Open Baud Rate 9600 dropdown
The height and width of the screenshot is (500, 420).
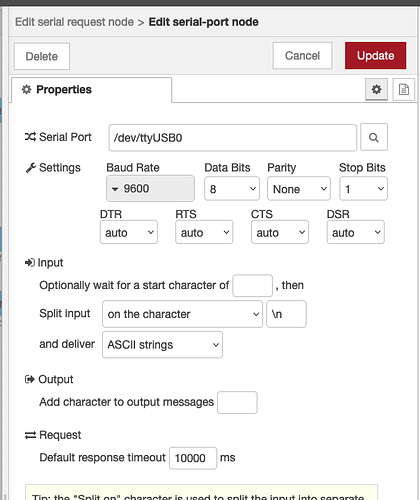click(150, 189)
